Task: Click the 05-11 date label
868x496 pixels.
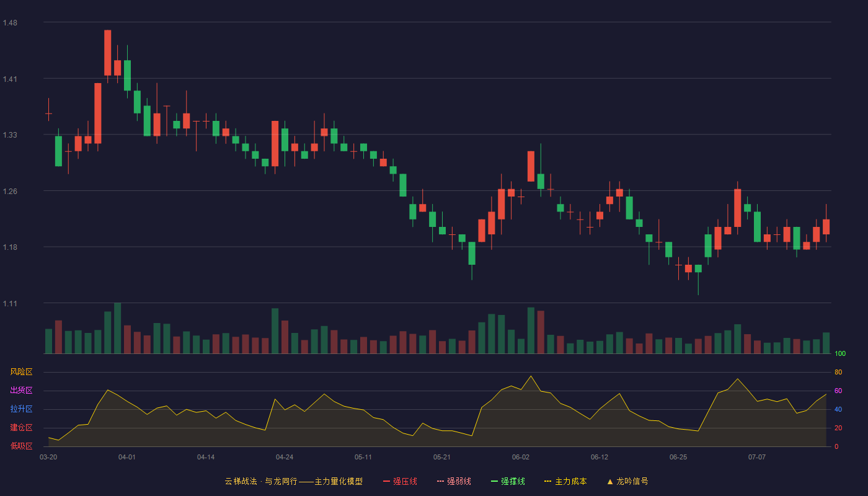Action: tap(363, 457)
